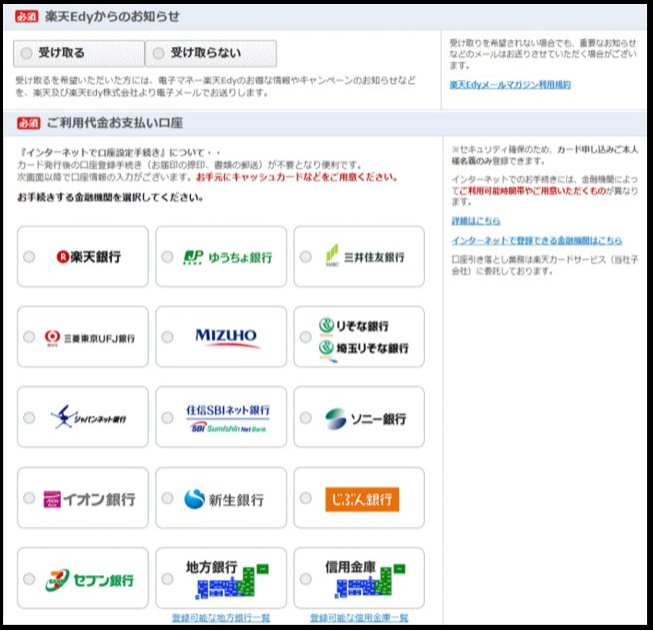653x631 pixels.
Task: Choose the MIZUHO radio button
Action: point(167,337)
